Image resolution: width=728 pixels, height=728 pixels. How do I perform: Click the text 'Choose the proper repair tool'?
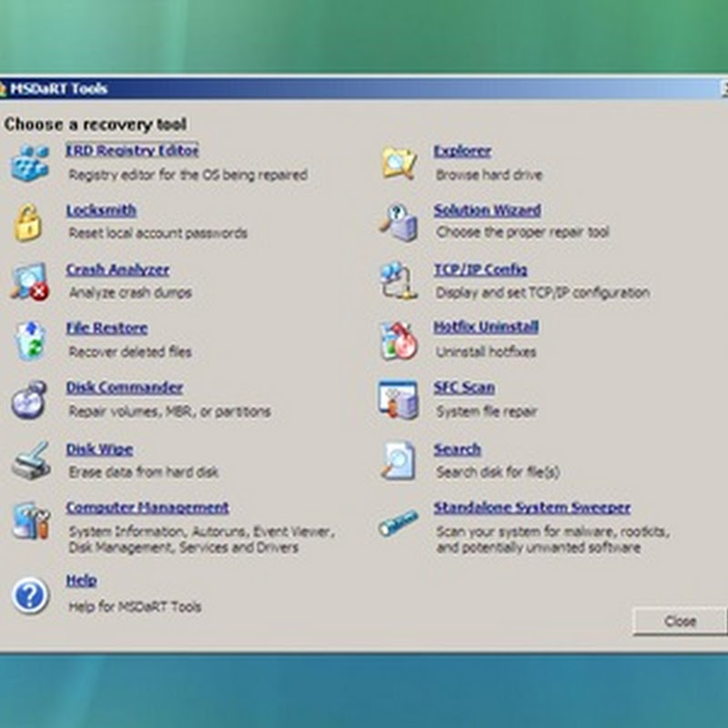tap(522, 232)
